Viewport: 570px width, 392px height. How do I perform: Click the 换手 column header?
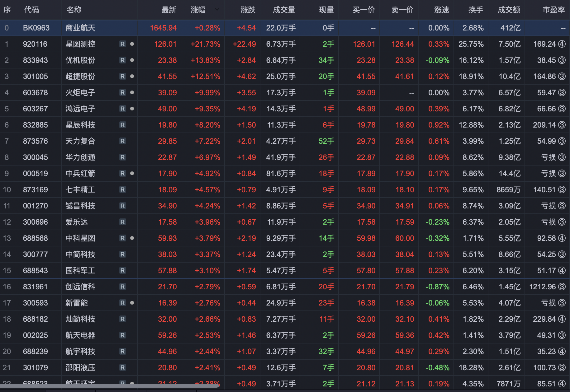tap(476, 10)
